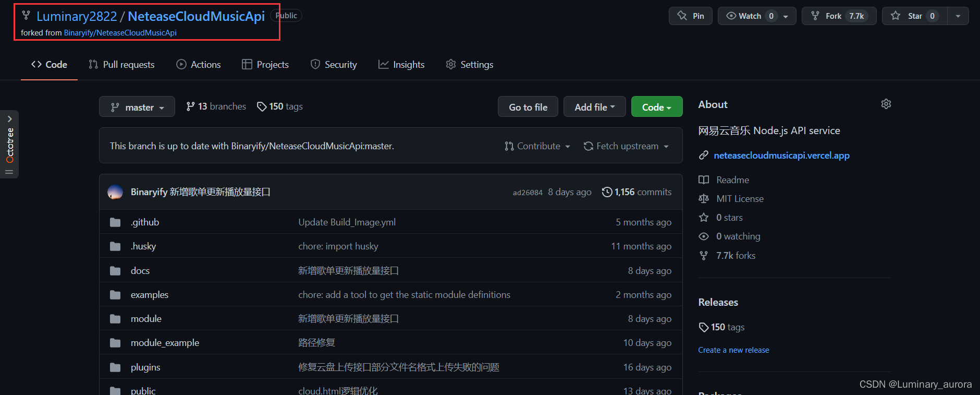Open the module_example folder
Screen dimensions: 980x395
click(x=165, y=343)
